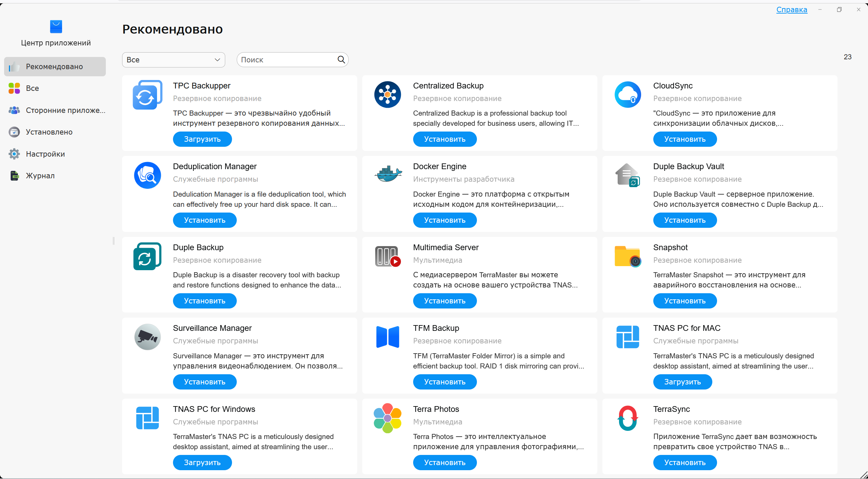Click the Terra Photos flower icon
The height and width of the screenshot is (479, 868).
tap(388, 418)
